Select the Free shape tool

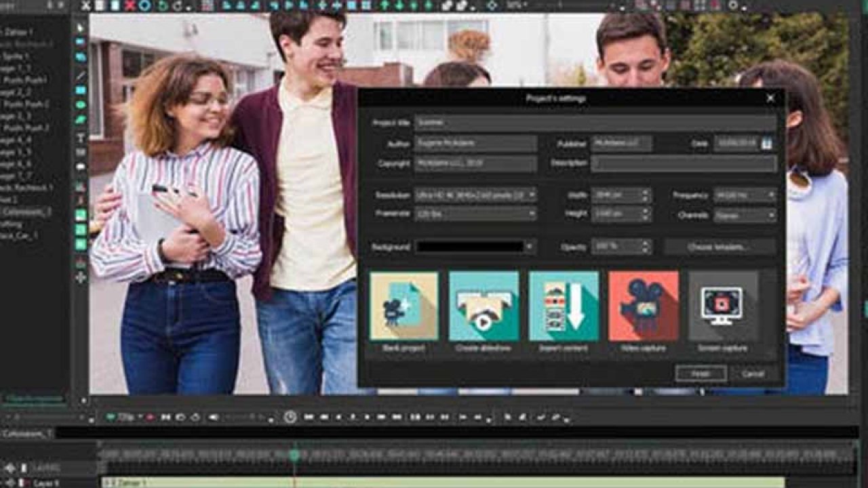(81, 121)
